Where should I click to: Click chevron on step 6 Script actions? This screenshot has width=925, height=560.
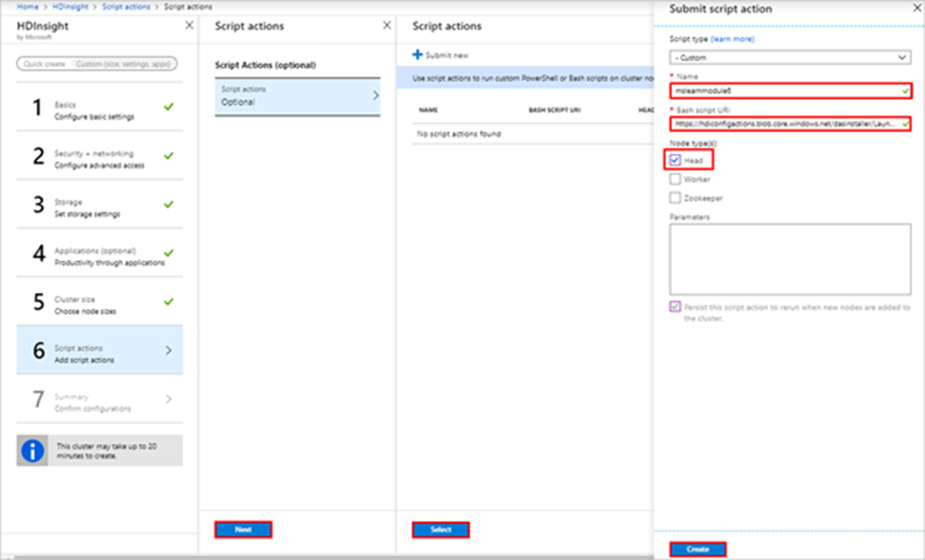(168, 350)
